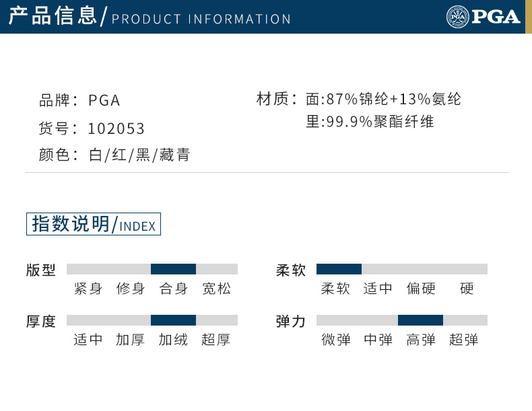Click the brand value PGA

coord(104,101)
